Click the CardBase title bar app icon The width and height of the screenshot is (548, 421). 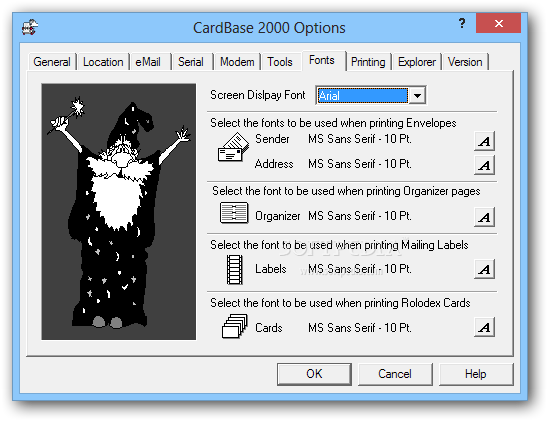(30, 28)
